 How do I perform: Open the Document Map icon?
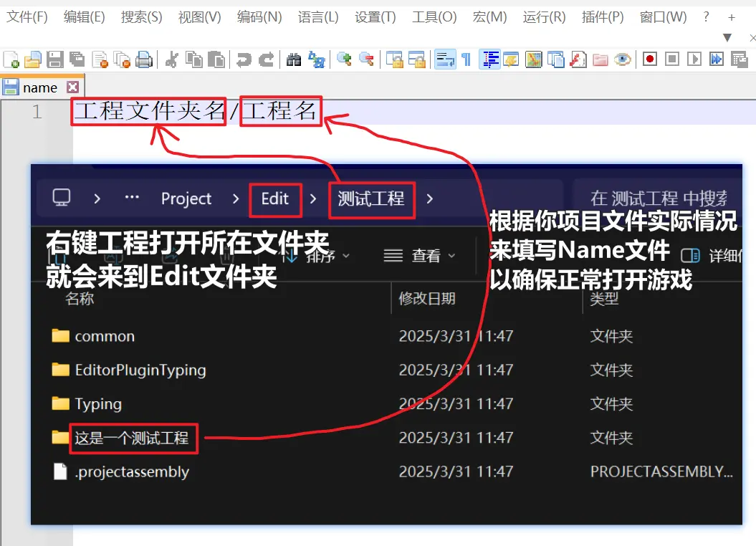[x=533, y=59]
